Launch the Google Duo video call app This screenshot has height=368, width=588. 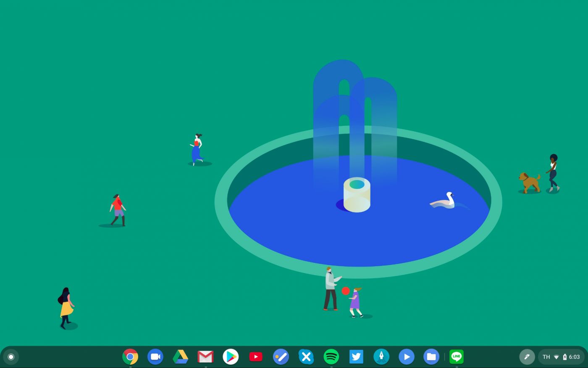[155, 357]
